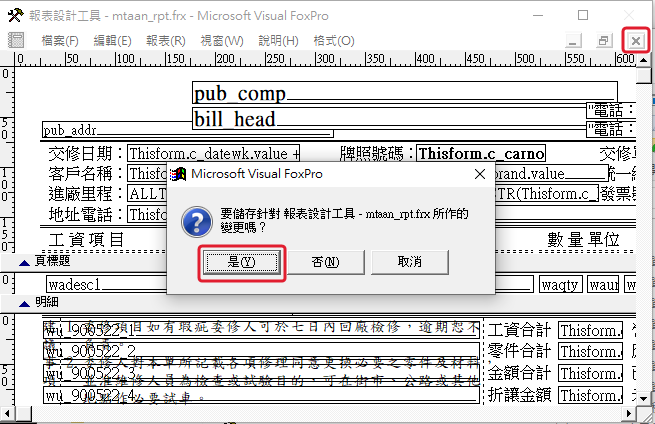The image size is (655, 424).
Task: Minimize the inner report designer window
Action: pyautogui.click(x=573, y=41)
